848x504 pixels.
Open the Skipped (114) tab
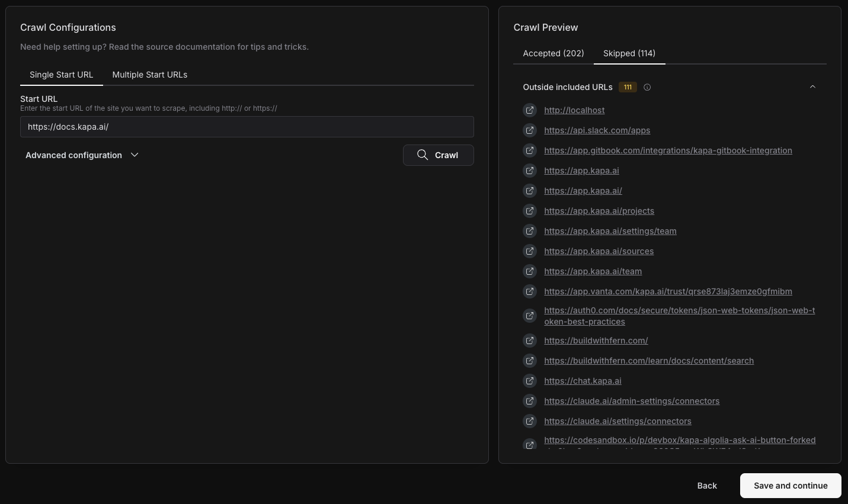point(629,53)
